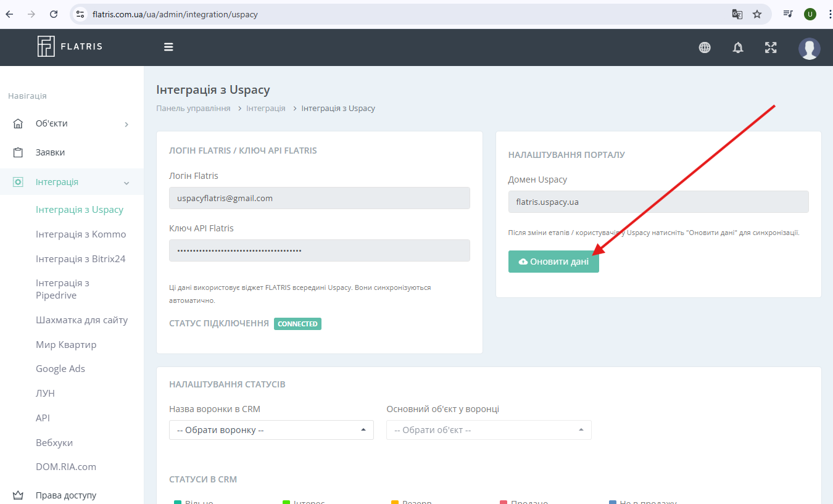The image size is (833, 504).
Task: Open the Назва воронки в CRM dropdown
Action: 271,430
